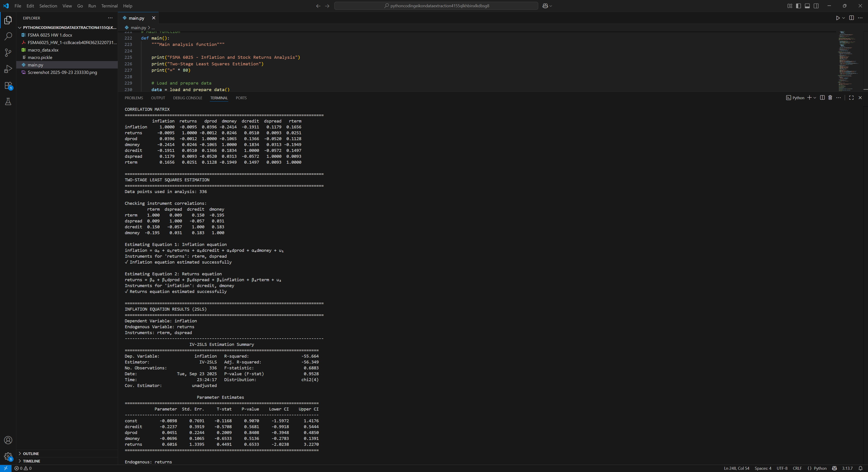Toggle secondary side bar visibility

(x=816, y=6)
